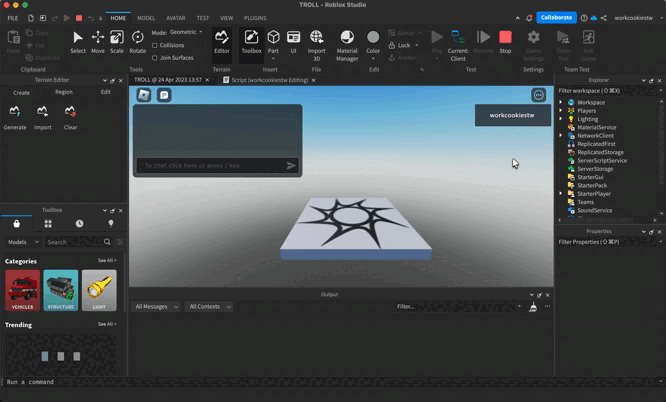Switch to the PLUGINS ribbon tab
Screen dimensions: 666x402
[x=255, y=18]
